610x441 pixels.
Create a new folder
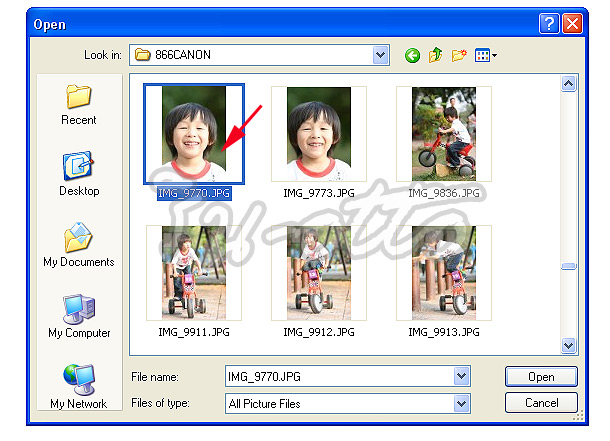[459, 55]
